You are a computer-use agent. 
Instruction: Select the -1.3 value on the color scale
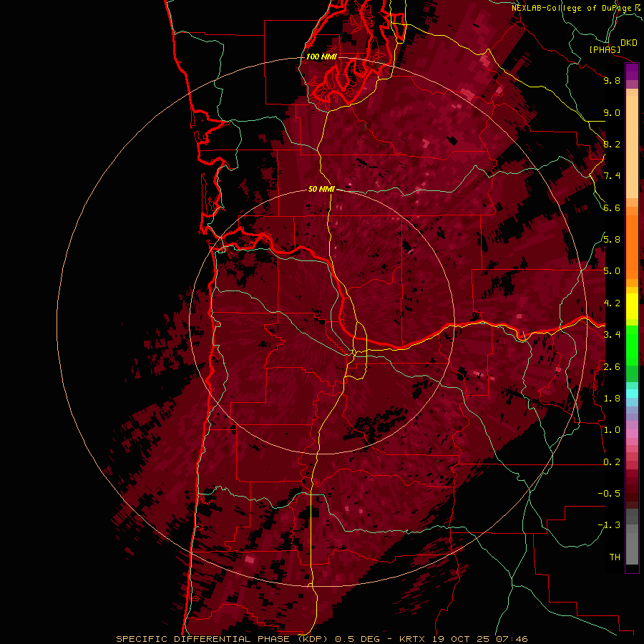609,525
